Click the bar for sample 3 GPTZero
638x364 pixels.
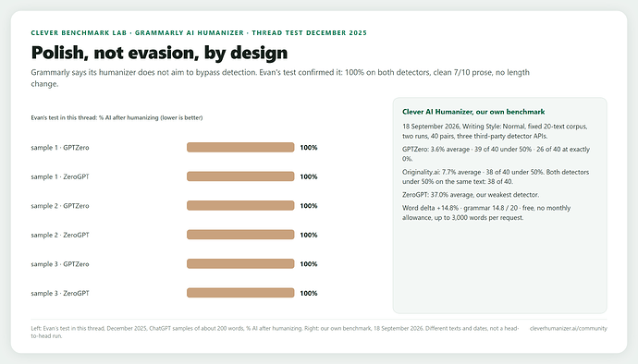[x=240, y=264]
